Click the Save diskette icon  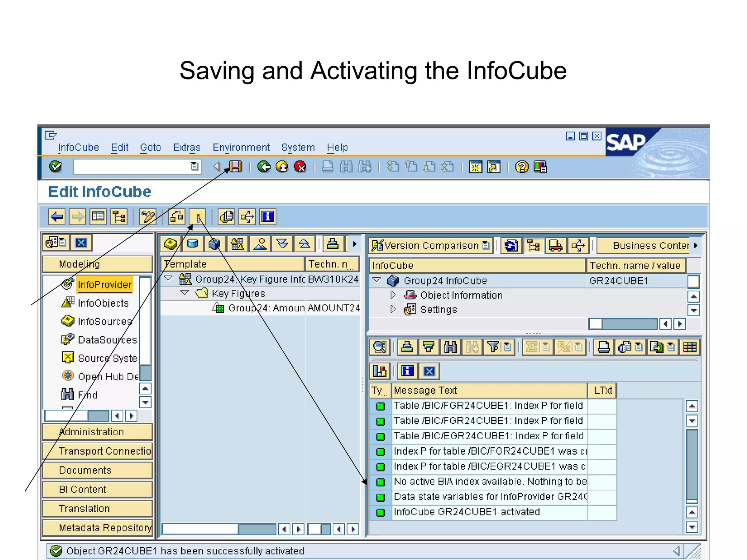click(235, 167)
